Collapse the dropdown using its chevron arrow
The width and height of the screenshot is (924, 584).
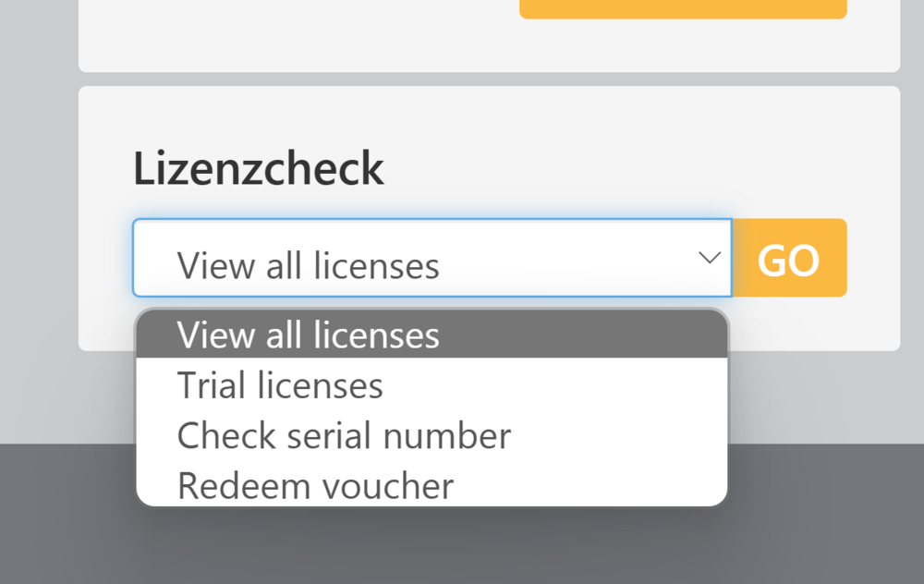(710, 258)
